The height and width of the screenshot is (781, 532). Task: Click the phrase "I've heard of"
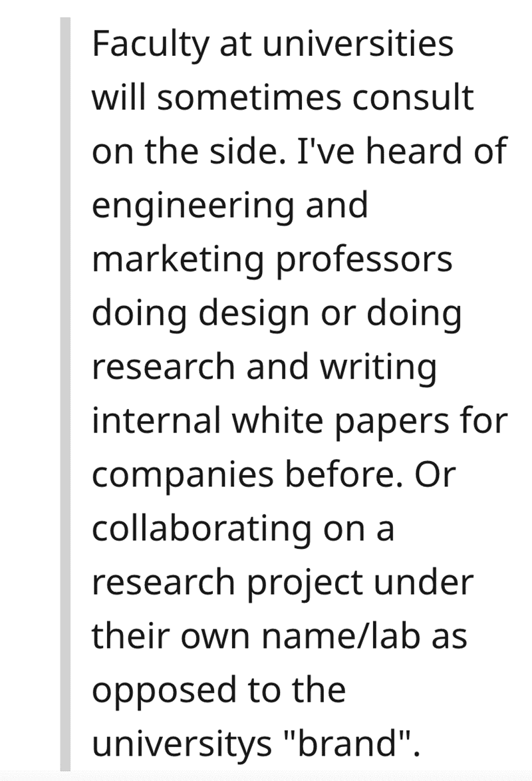pyautogui.click(x=402, y=150)
